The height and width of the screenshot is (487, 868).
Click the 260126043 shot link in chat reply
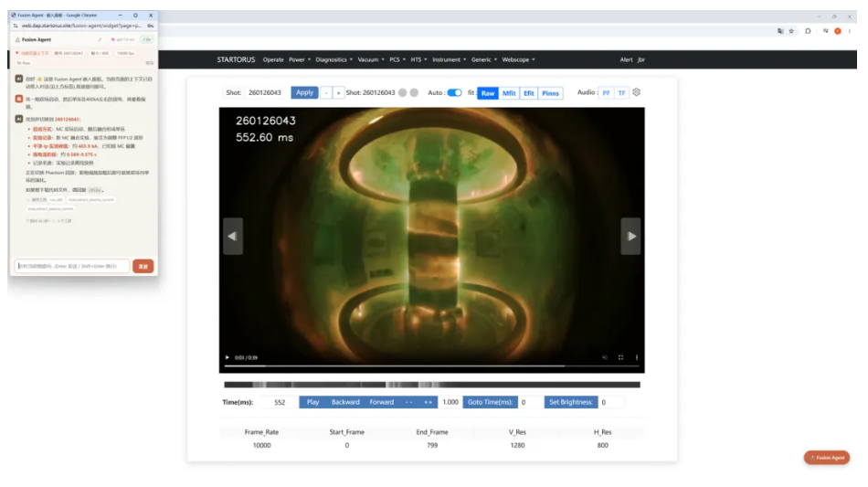click(x=67, y=120)
